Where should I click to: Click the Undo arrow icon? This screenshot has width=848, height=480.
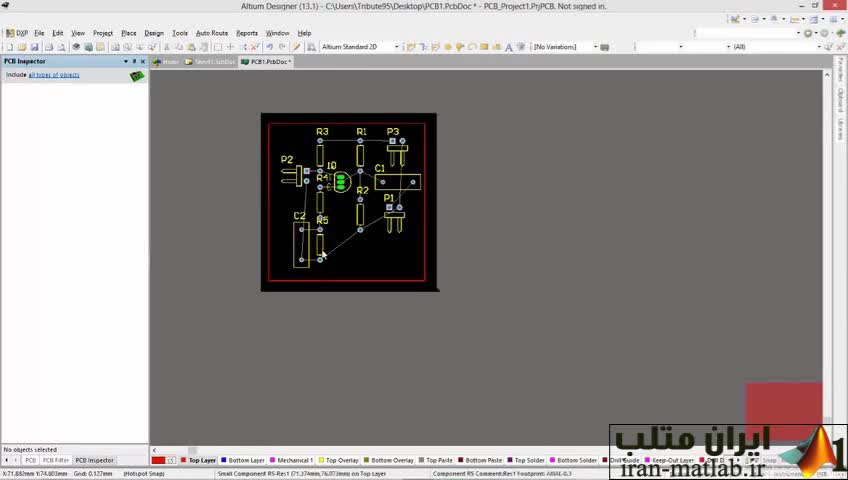point(269,47)
